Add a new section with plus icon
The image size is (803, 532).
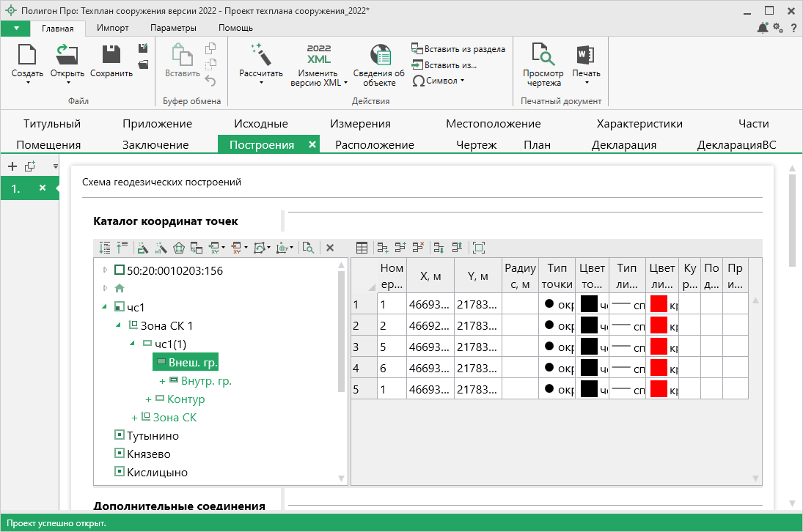12,166
